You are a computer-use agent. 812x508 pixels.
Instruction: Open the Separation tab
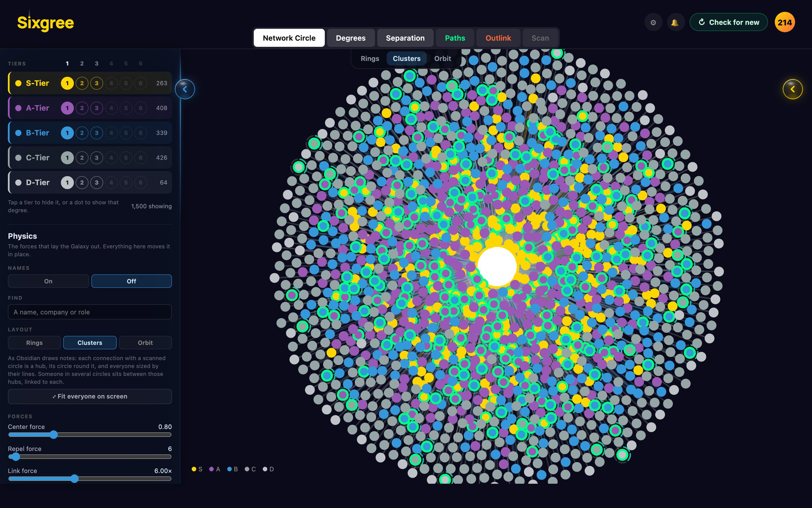point(405,38)
